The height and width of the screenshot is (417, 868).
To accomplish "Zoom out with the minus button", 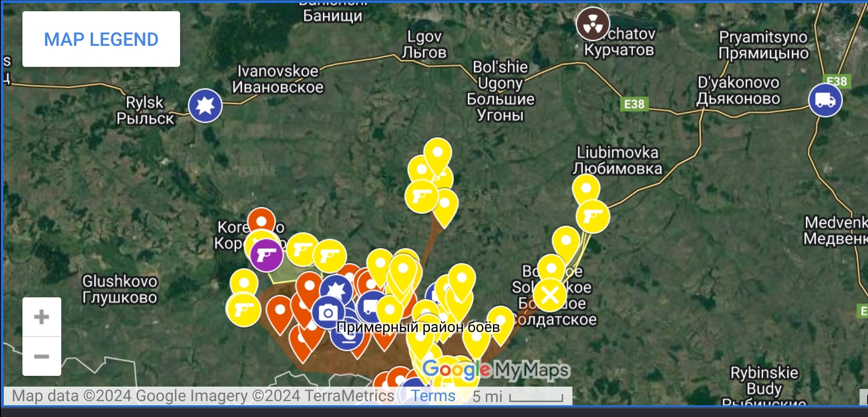I will pyautogui.click(x=42, y=356).
